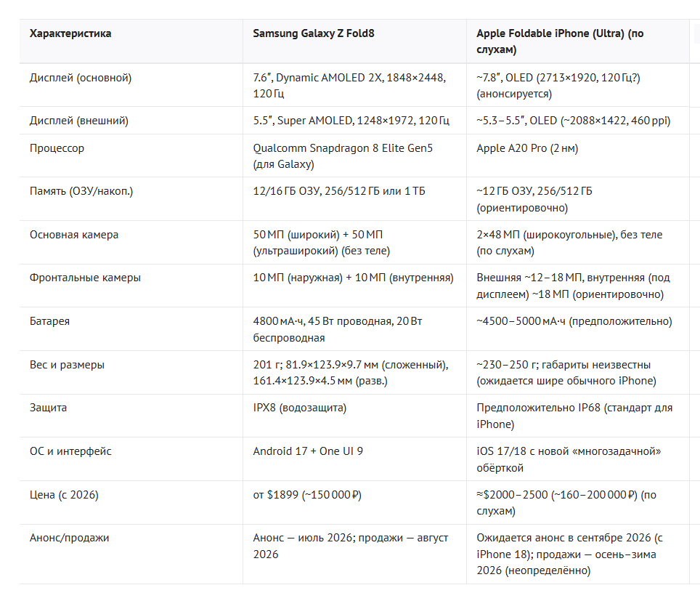Select the 'Процессор' row label
Viewport: 700px width, 593px height.
click(57, 148)
